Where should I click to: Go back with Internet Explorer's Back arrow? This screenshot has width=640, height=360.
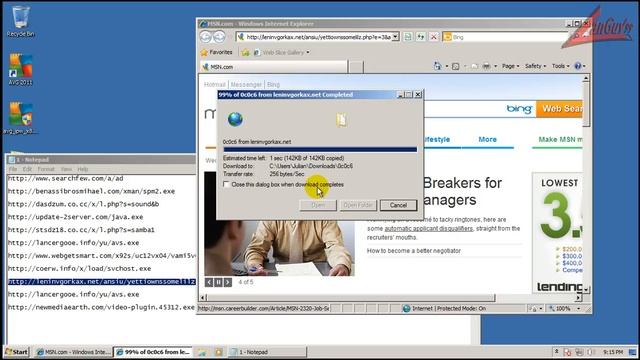click(206, 37)
